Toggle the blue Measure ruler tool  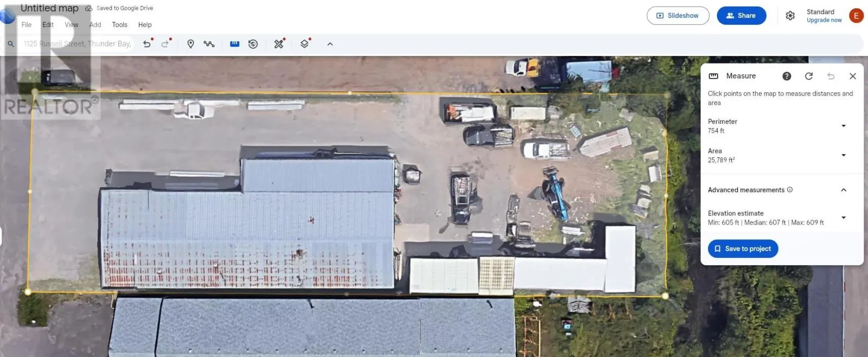[234, 44]
